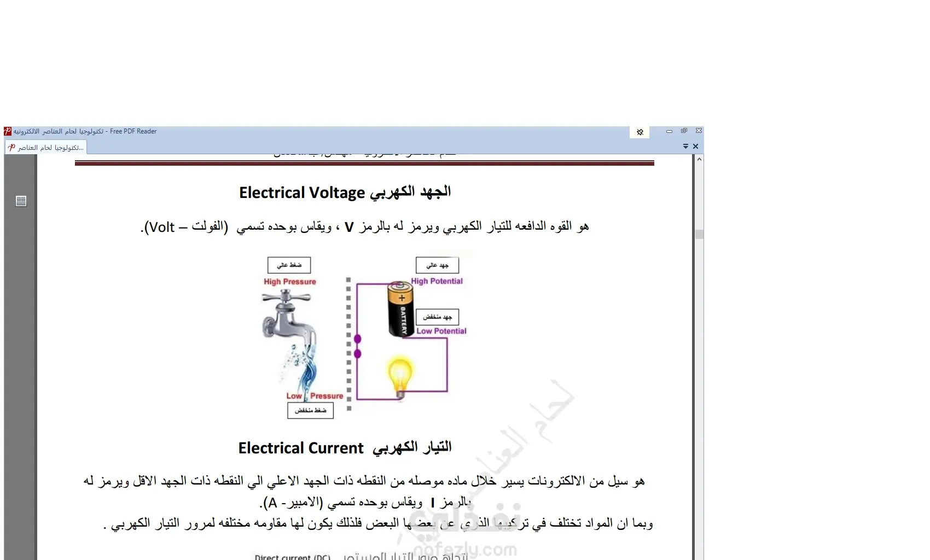
Task: Click the 'Low Pressure' label below faucet
Action: 315,396
